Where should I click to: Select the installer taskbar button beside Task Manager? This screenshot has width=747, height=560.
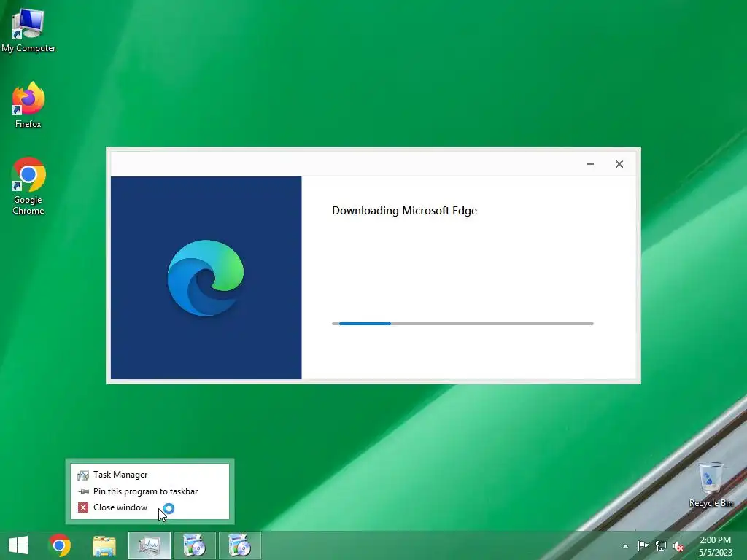coord(194,545)
